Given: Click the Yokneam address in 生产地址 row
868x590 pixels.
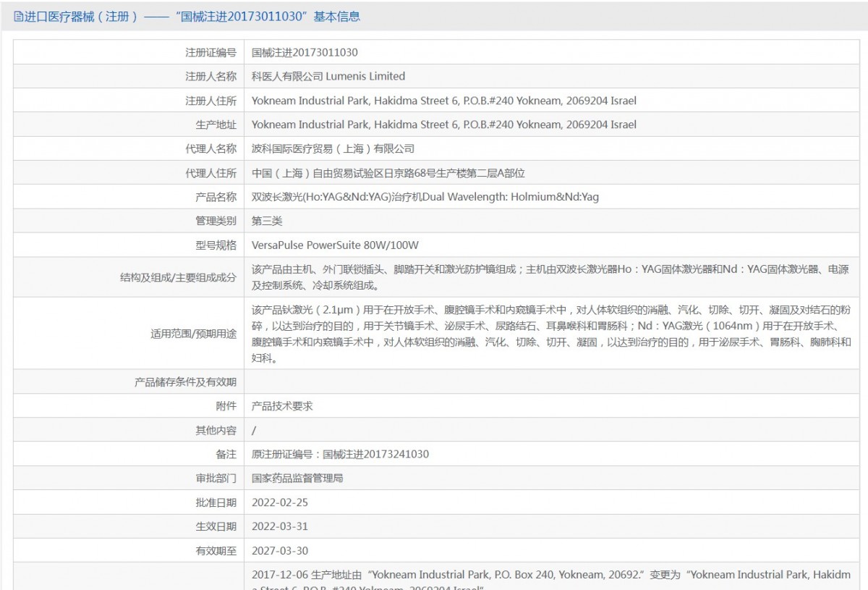Looking at the screenshot, I should pyautogui.click(x=444, y=125).
